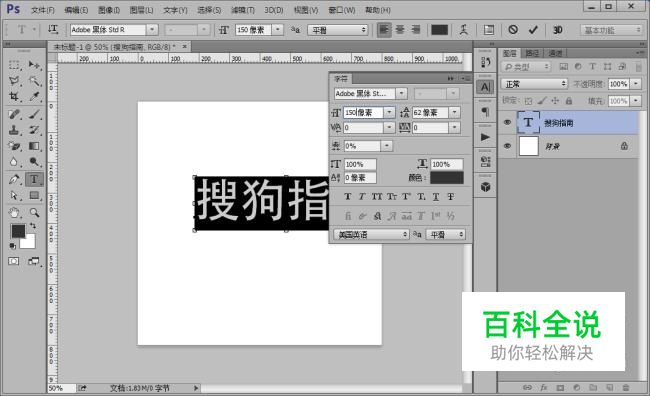Toggle Faux Italic in Character panel
Screen dimensions: 650x396
tap(362, 197)
